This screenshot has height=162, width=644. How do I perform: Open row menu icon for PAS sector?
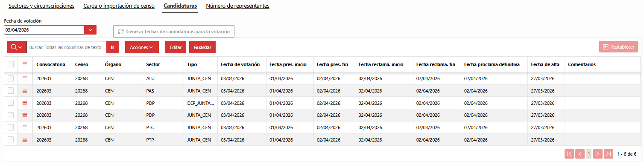(25, 91)
